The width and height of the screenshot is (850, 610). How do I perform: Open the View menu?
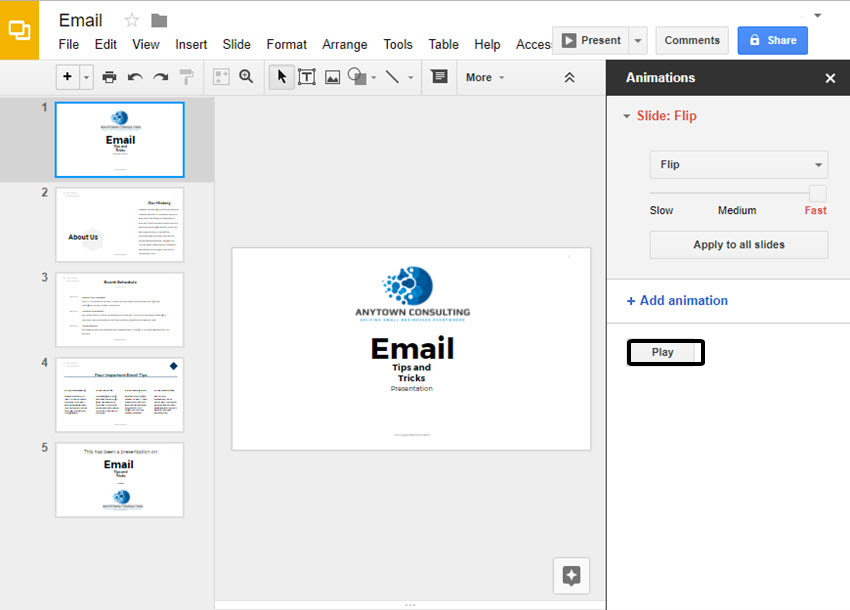[146, 44]
